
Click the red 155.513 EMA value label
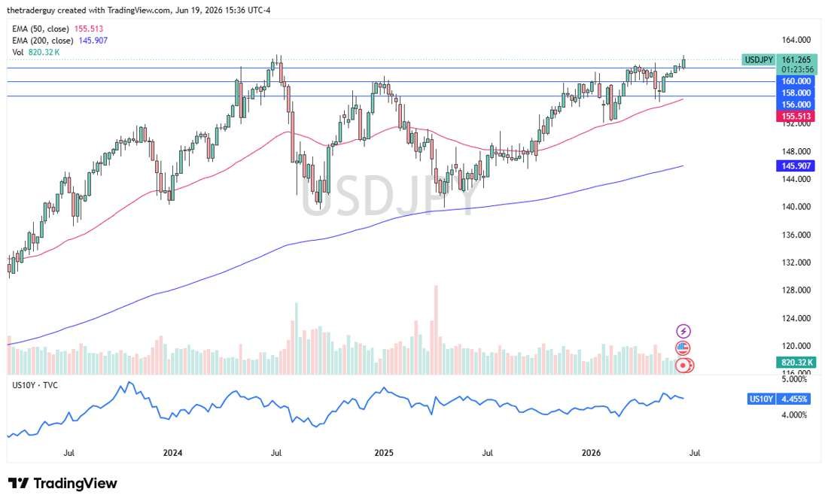coord(796,116)
